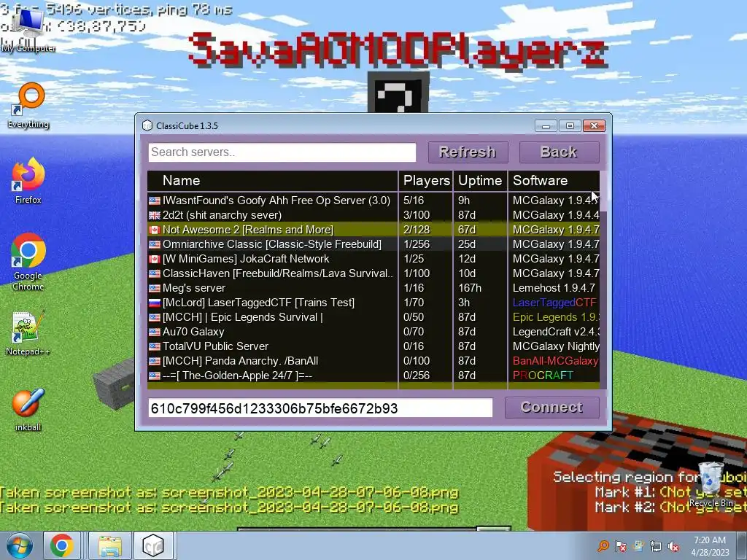
Task: Select Omniarchive Classic server row
Action: click(x=373, y=244)
